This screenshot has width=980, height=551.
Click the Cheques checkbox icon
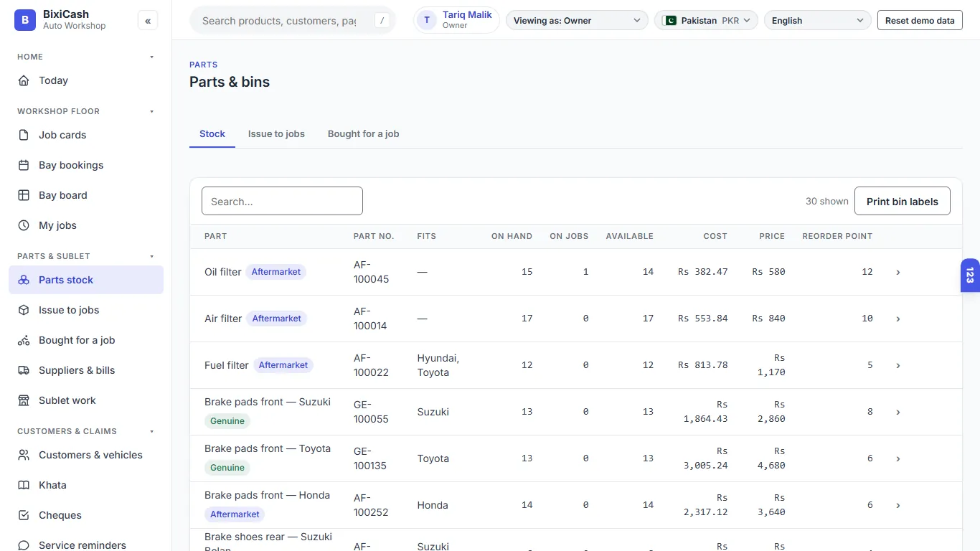(x=24, y=515)
